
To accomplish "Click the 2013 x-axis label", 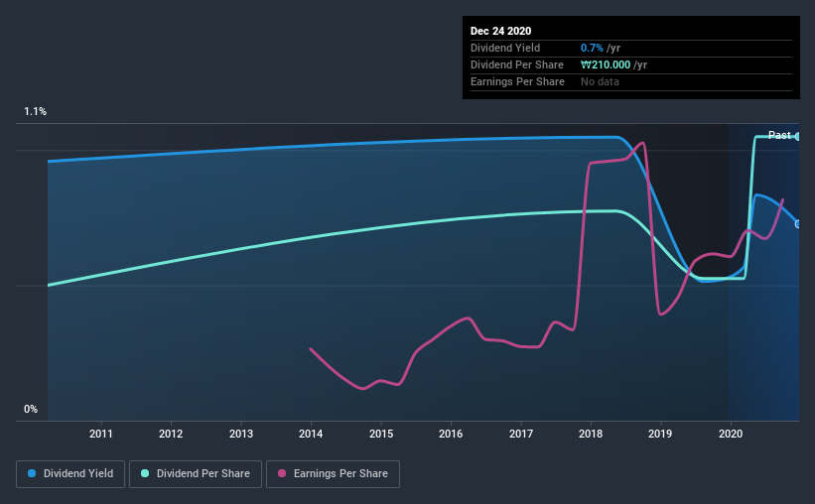I will (x=241, y=434).
